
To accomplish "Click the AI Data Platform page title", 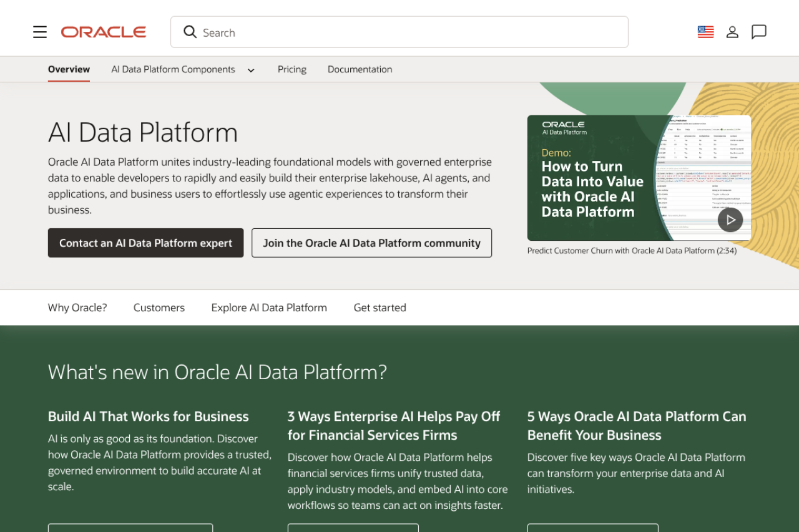I will [143, 132].
